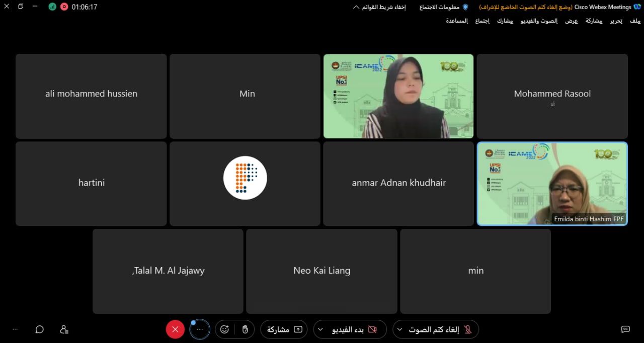Image resolution: width=644 pixels, height=343 pixels.
Task: Open the مشارك menu
Action: coord(505,21)
